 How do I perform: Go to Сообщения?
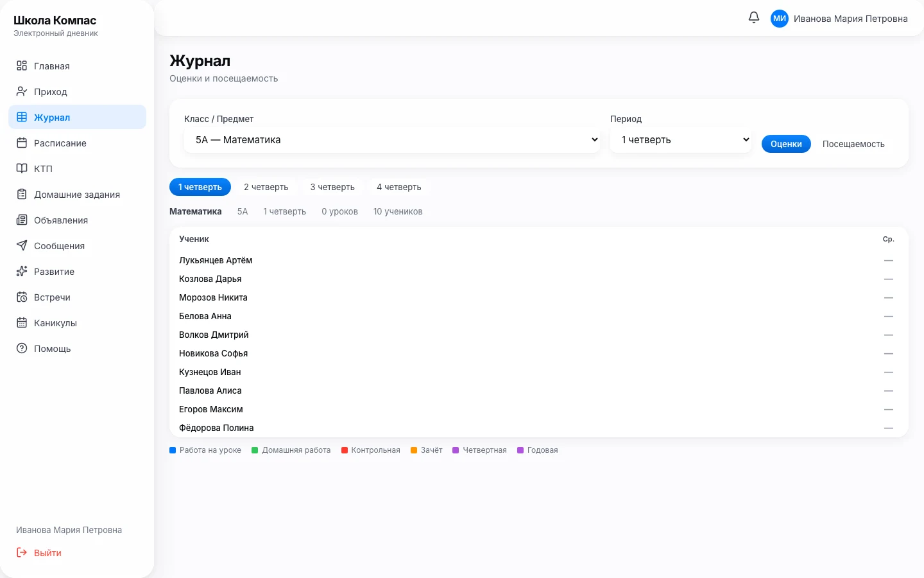tap(77, 245)
